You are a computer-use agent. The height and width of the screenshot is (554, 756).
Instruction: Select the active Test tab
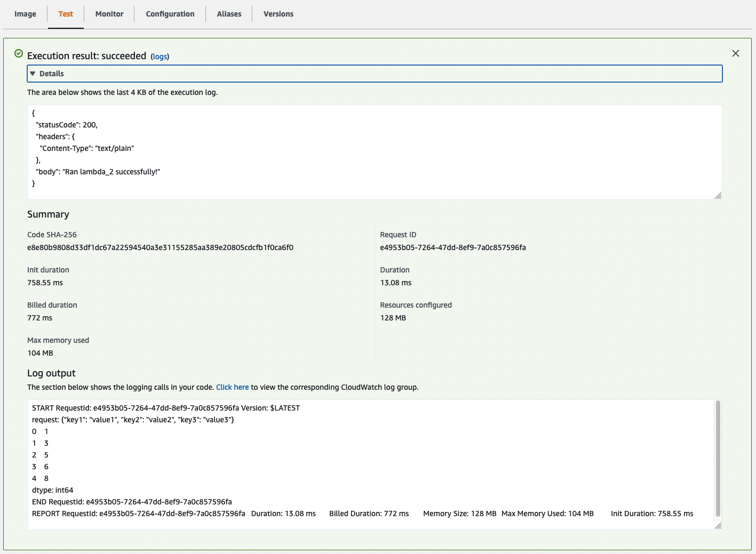tap(66, 14)
